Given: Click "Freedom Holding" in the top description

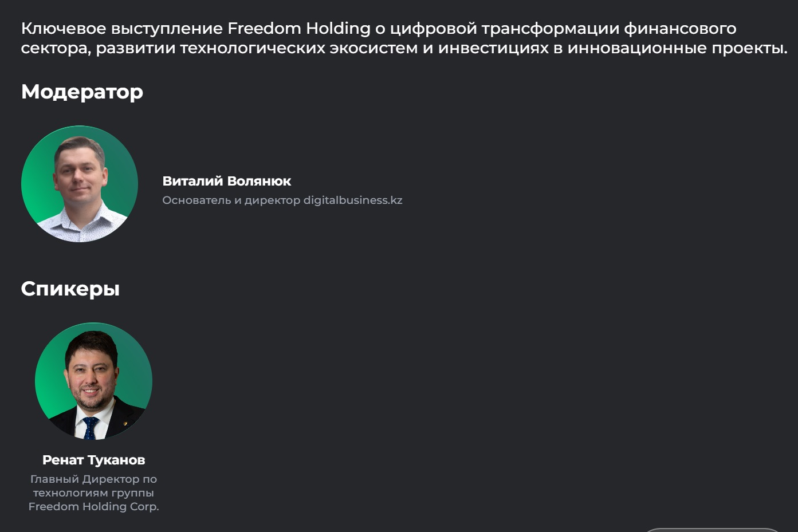Looking at the screenshot, I should pos(298,28).
